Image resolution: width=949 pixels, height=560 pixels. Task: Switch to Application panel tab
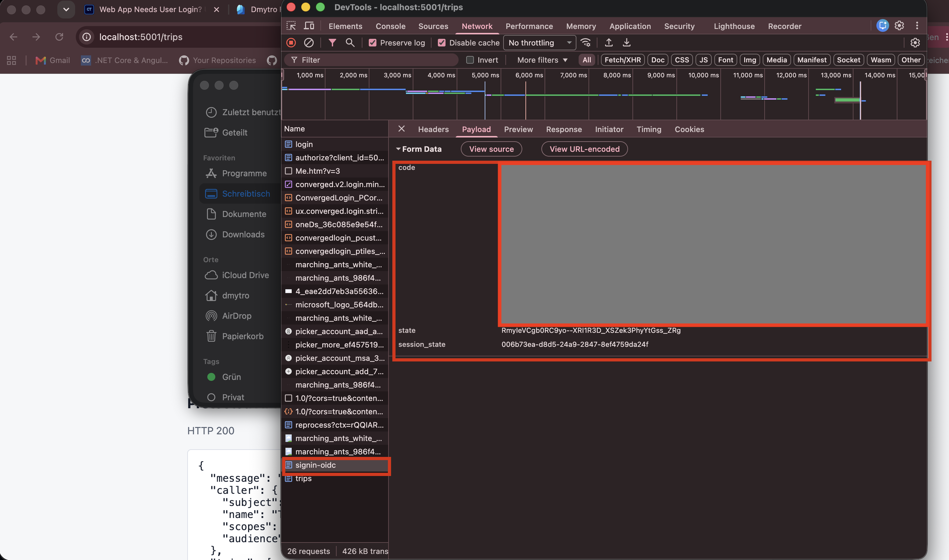click(x=630, y=26)
